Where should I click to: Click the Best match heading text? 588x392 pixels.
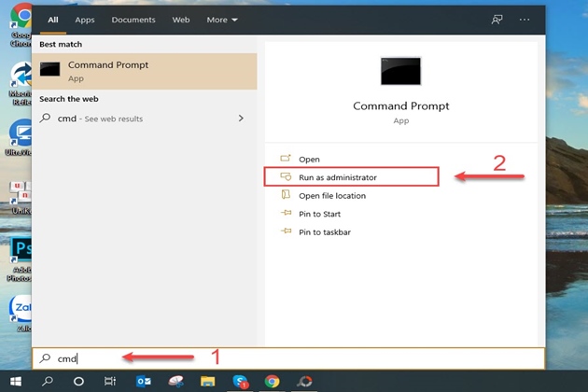pos(61,44)
